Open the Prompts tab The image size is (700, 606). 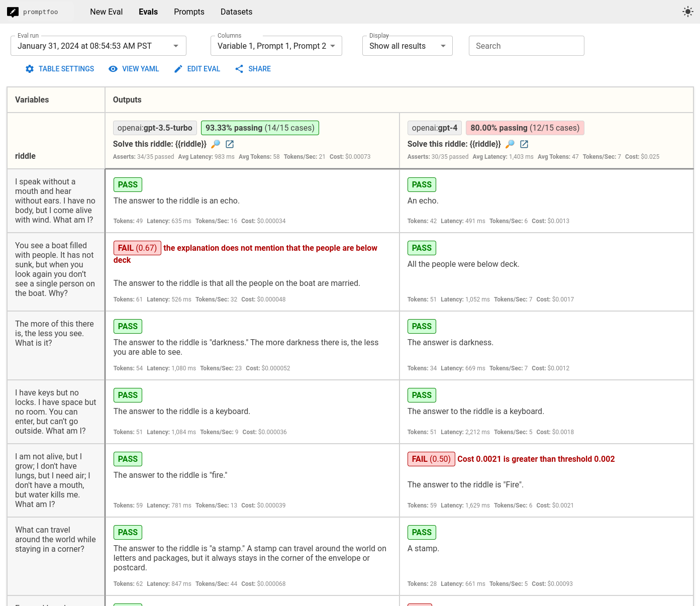189,12
